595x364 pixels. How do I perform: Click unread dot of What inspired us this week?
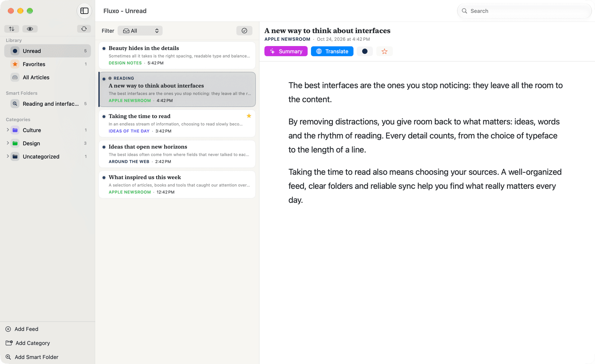click(x=104, y=178)
